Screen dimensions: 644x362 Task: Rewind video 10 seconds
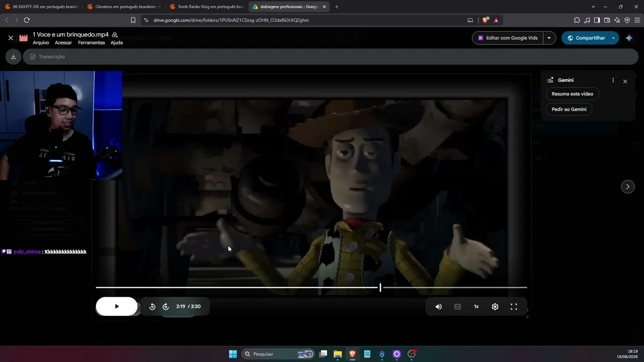pyautogui.click(x=152, y=307)
